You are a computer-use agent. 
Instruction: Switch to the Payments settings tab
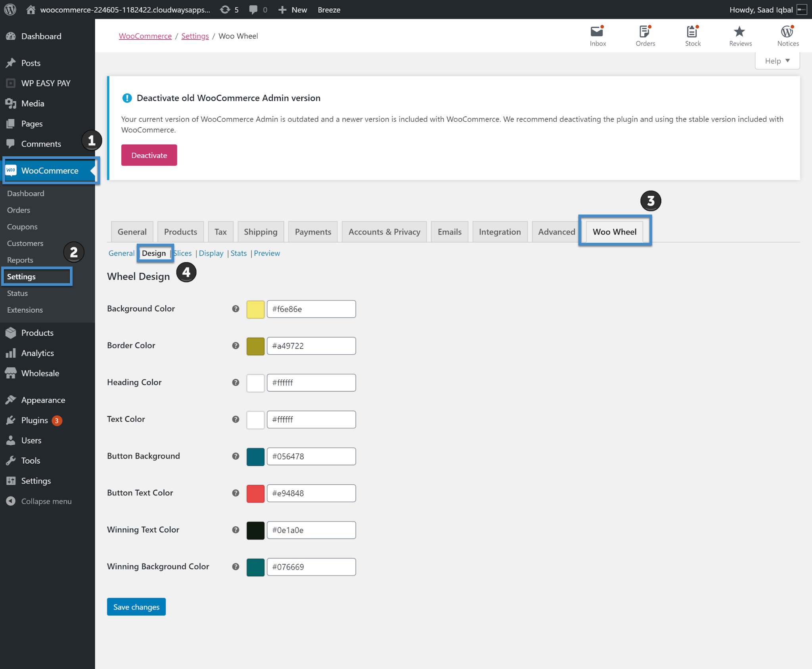(x=313, y=232)
